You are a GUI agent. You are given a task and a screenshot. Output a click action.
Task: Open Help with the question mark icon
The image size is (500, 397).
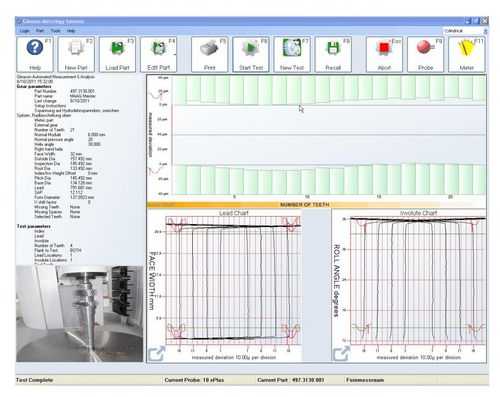[x=35, y=54]
